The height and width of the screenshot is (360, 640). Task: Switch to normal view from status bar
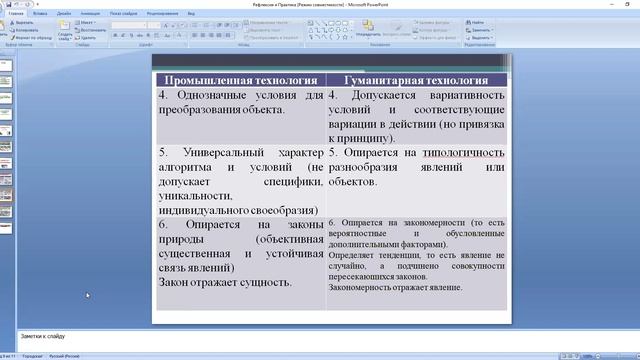pos(563,356)
